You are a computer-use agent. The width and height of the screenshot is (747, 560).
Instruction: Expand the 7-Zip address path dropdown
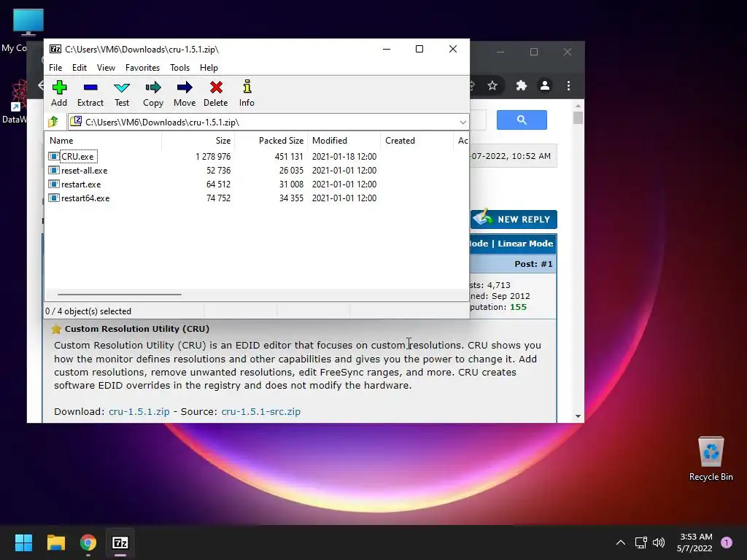pyautogui.click(x=462, y=122)
